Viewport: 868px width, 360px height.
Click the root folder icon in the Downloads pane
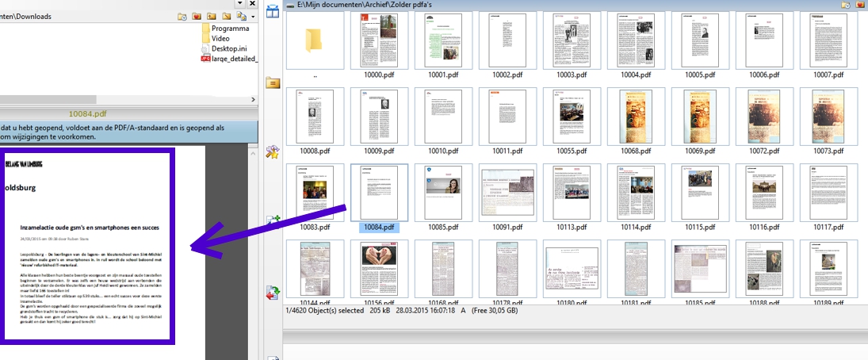(227, 17)
